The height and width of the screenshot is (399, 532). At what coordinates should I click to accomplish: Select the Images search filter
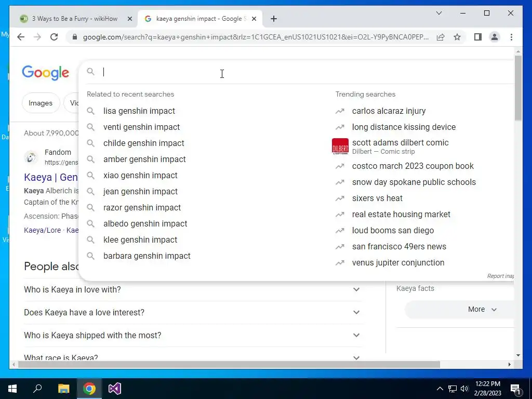tap(41, 103)
